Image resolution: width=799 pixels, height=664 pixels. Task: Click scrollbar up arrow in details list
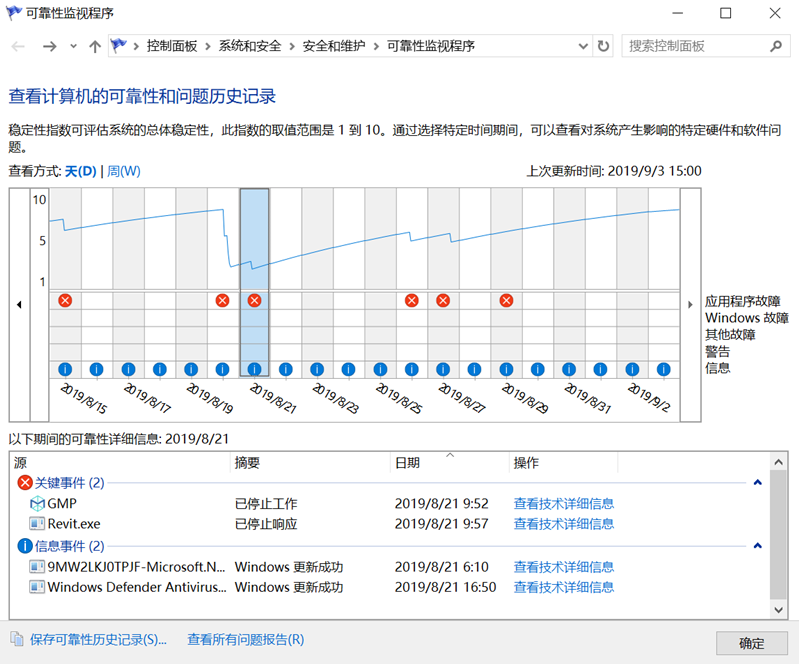click(778, 463)
